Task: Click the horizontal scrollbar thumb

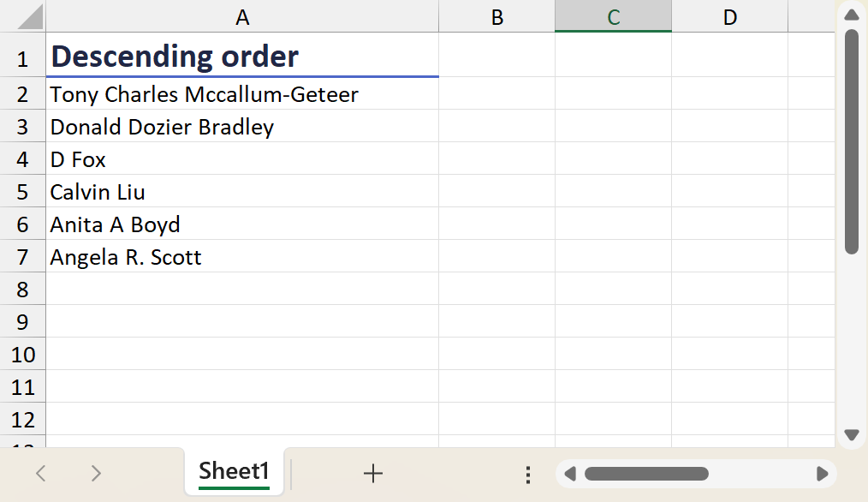Action: [x=646, y=474]
